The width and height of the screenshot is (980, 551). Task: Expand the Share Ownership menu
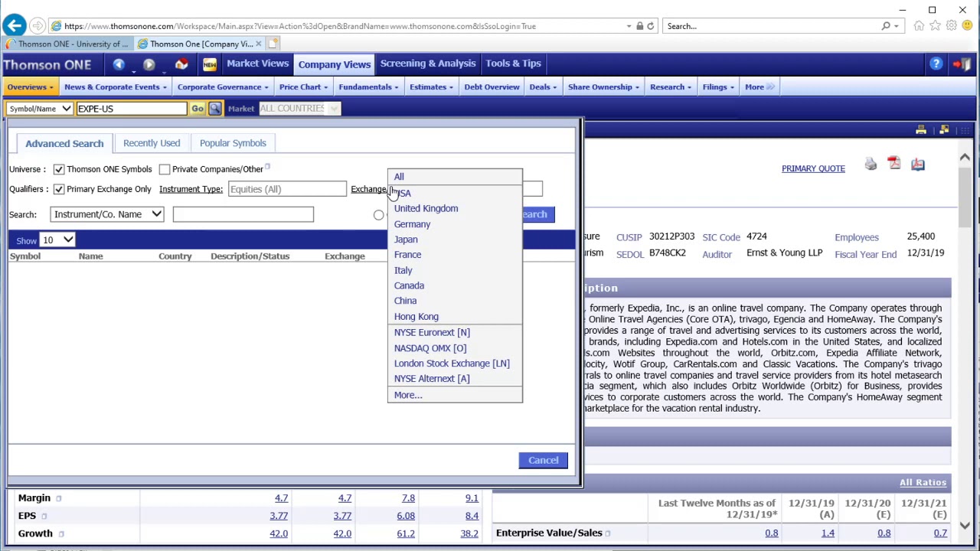(x=603, y=87)
